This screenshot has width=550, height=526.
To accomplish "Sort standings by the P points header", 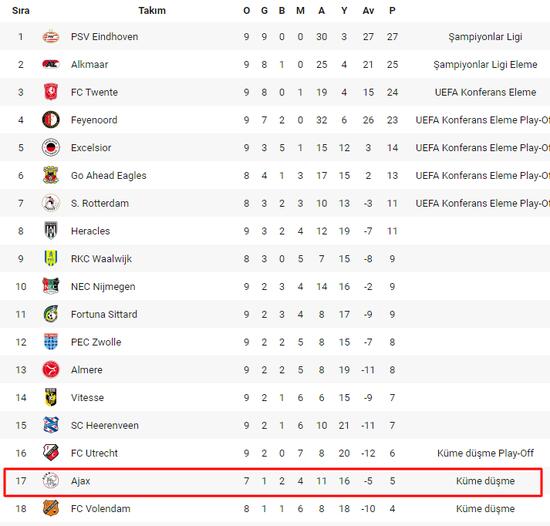I will pos(392,11).
